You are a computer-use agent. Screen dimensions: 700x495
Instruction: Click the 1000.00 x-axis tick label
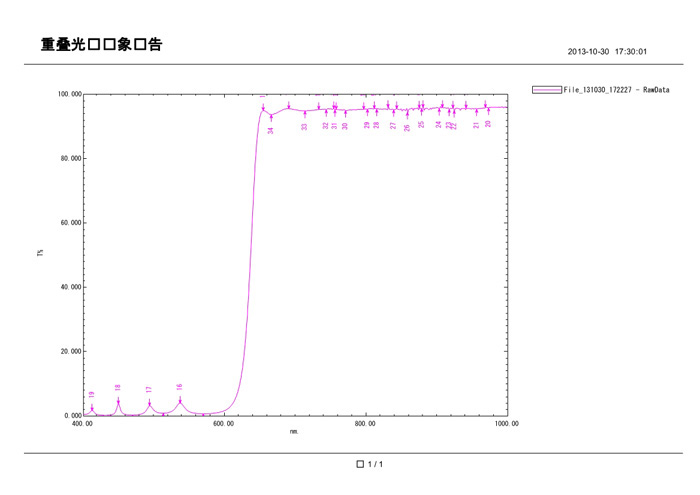tap(507, 423)
